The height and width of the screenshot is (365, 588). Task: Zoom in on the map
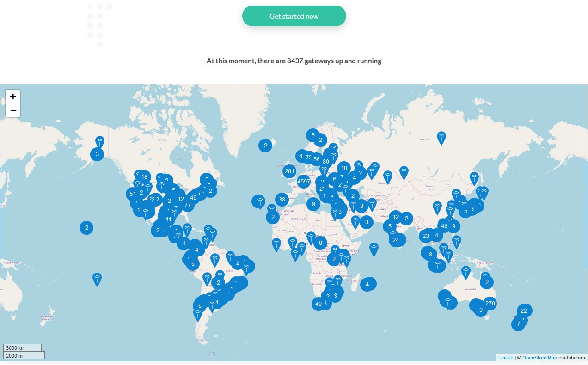pos(13,97)
